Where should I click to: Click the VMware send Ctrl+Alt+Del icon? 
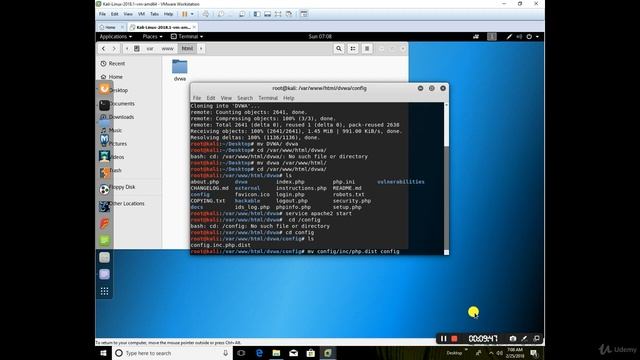[206, 14]
